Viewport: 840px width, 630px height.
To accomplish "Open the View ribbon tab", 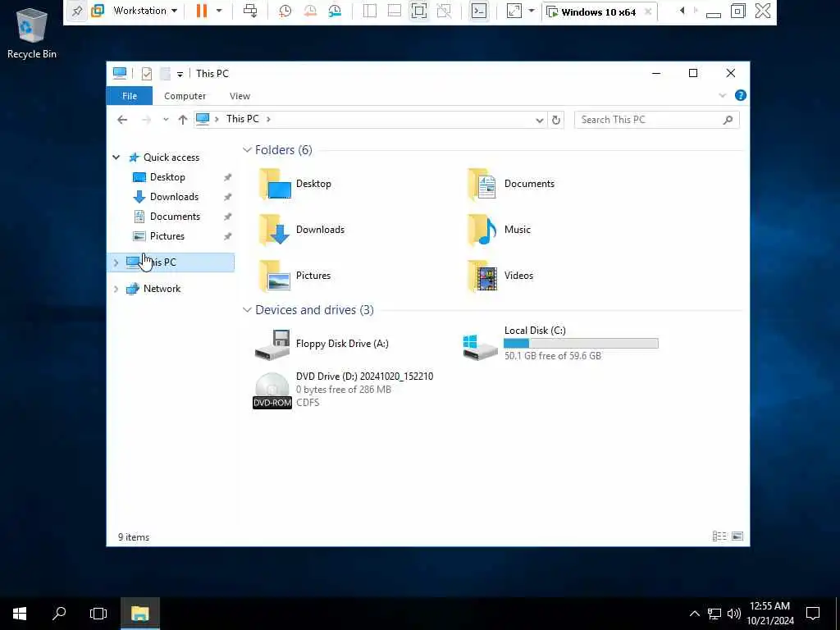I will (x=240, y=96).
